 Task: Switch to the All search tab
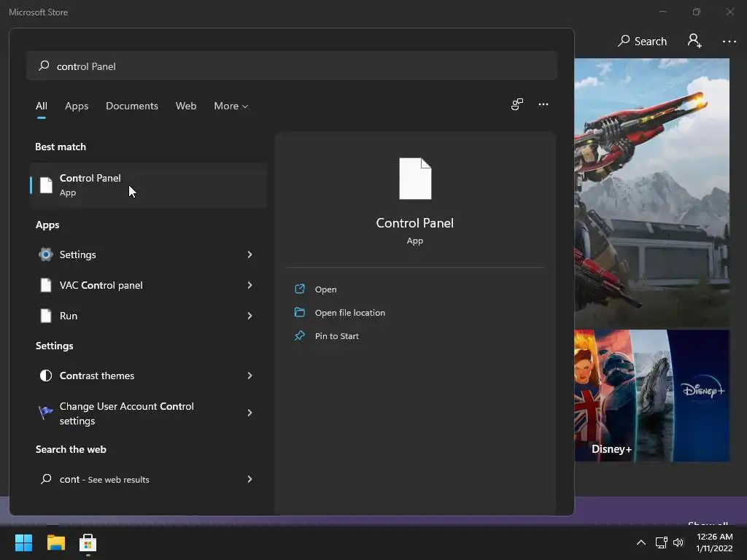coord(42,106)
